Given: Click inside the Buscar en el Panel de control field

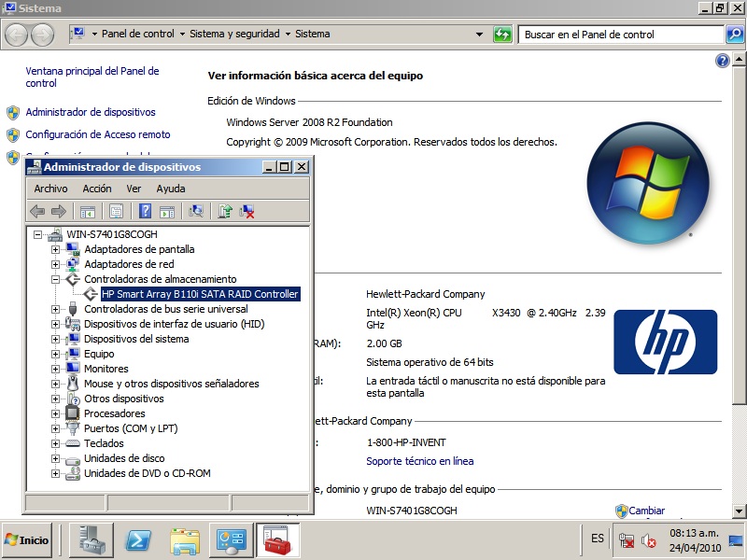Looking at the screenshot, I should coord(621,35).
